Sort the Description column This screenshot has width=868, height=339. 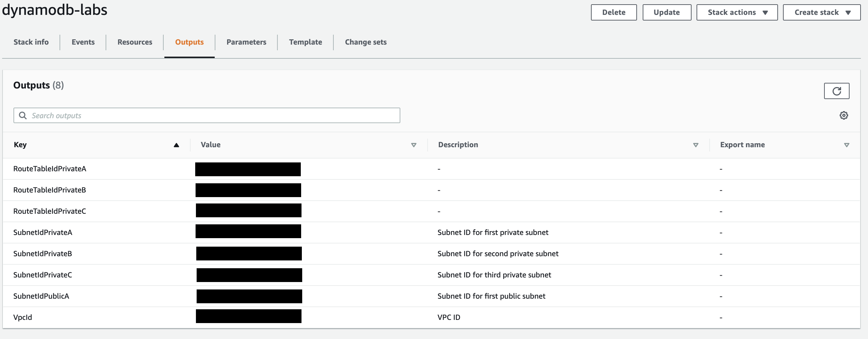tap(695, 145)
